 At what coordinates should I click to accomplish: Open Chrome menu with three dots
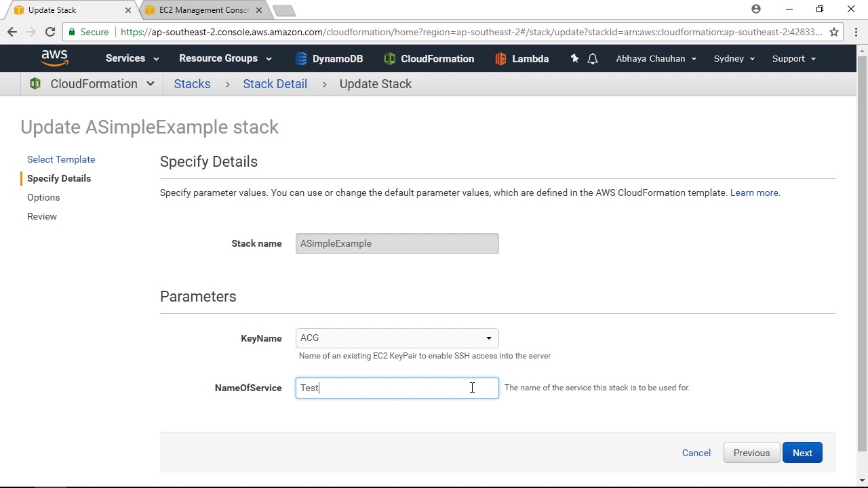click(856, 32)
